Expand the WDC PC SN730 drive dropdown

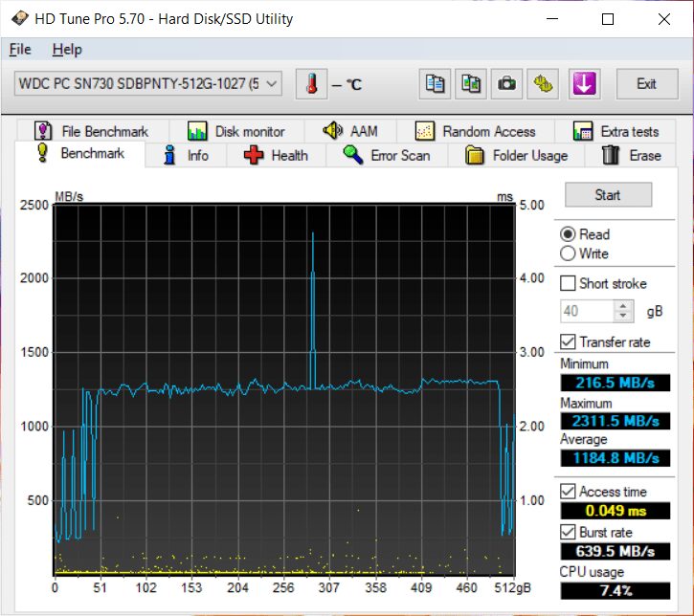tap(272, 84)
